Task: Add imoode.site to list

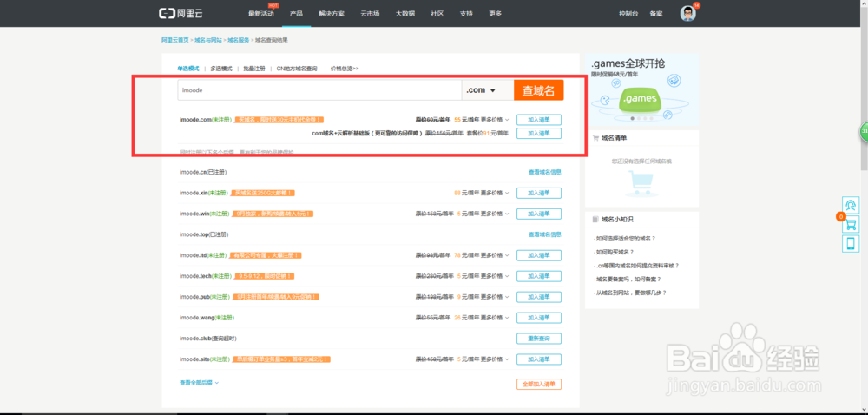Action: 539,359
